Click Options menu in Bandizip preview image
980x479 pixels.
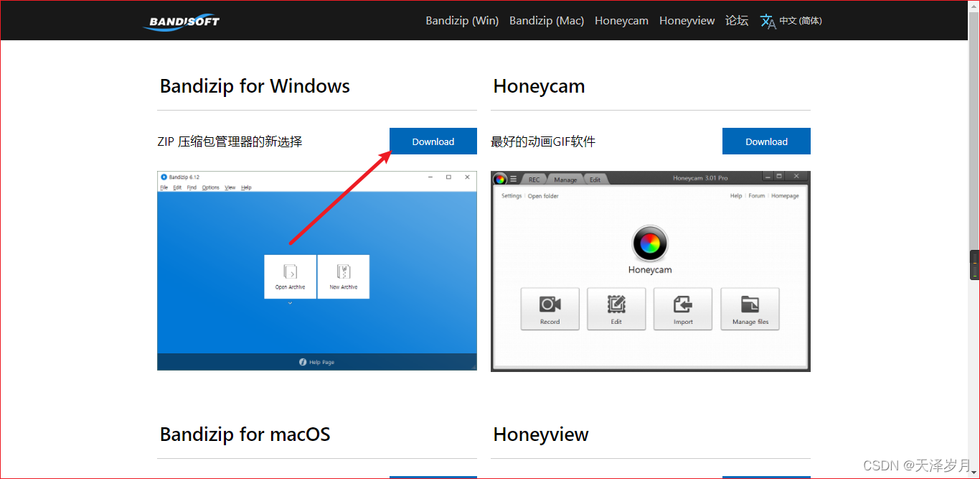(210, 187)
